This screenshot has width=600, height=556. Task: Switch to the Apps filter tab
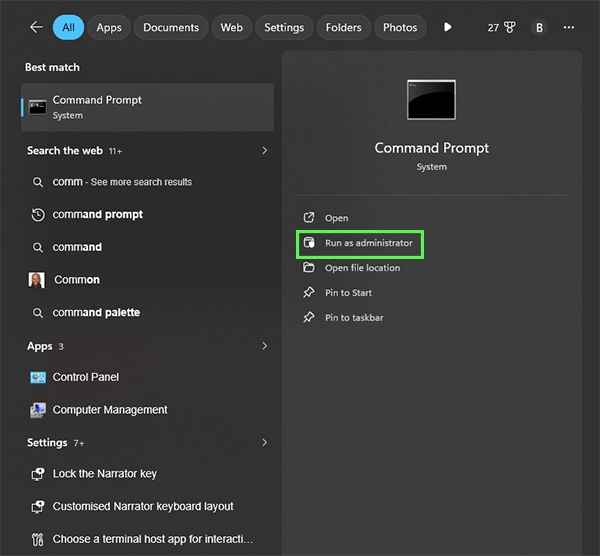click(x=109, y=28)
